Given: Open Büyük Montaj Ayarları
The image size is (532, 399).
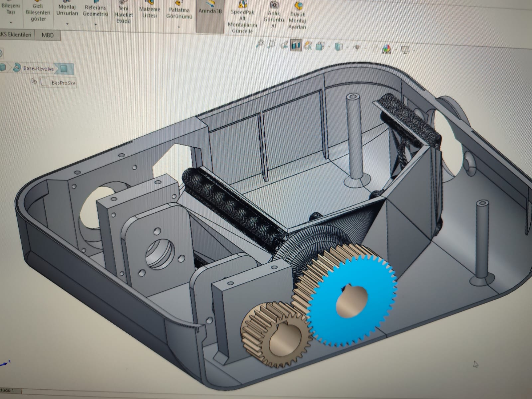Looking at the screenshot, I should tap(297, 15).
